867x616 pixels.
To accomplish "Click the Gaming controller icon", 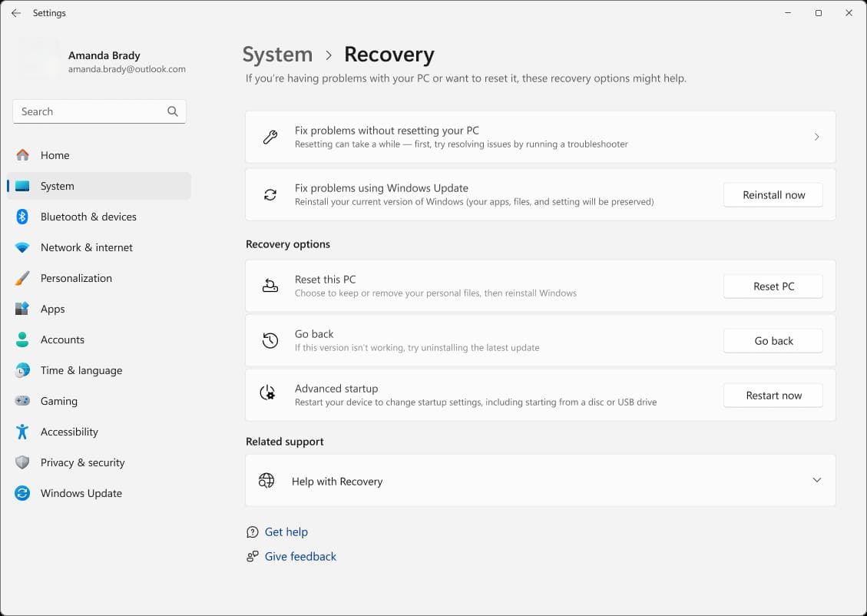I will (x=22, y=401).
